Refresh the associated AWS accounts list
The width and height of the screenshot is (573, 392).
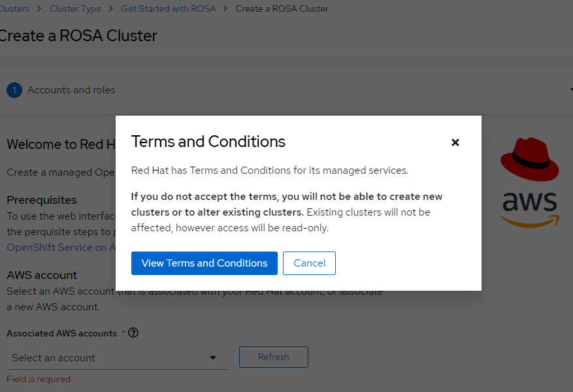pos(273,357)
